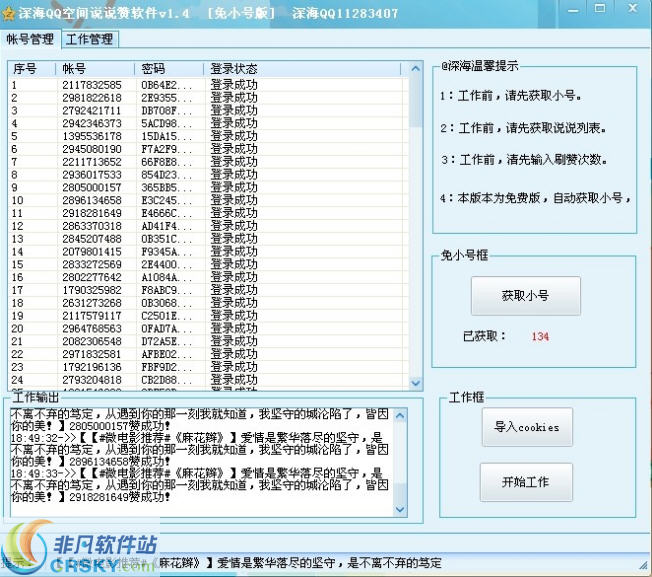
Task: Sort the list by the 序号 column header
Action: (32, 69)
